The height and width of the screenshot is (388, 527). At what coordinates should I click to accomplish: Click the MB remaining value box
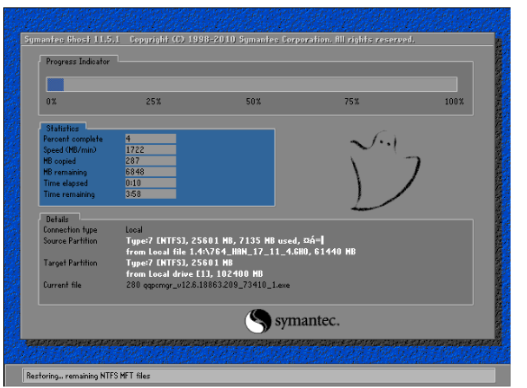(151, 172)
